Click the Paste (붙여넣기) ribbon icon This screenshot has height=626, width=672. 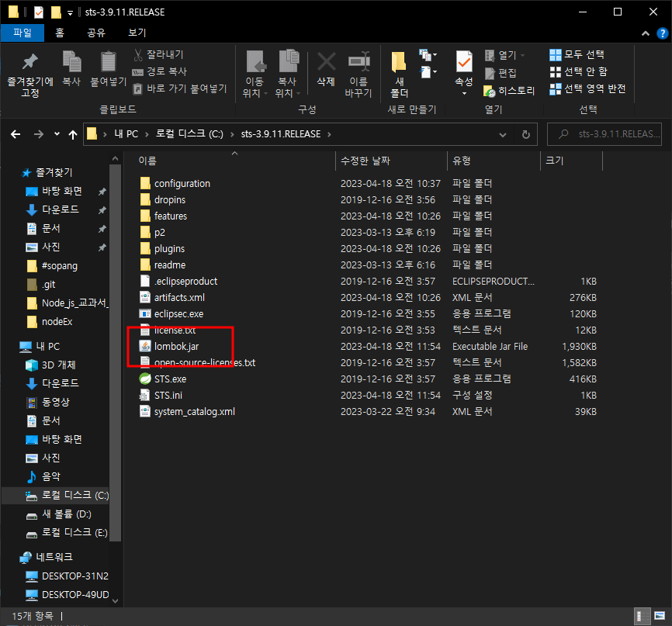pos(108,61)
